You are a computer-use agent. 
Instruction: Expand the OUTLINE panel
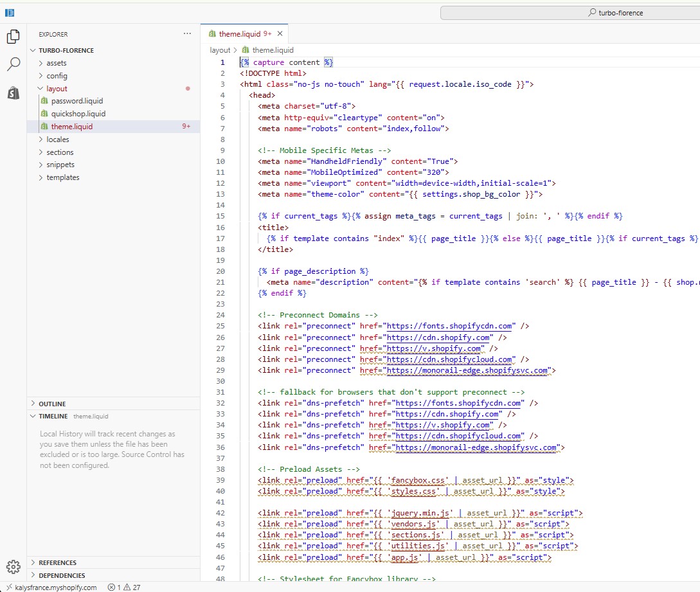pos(113,404)
